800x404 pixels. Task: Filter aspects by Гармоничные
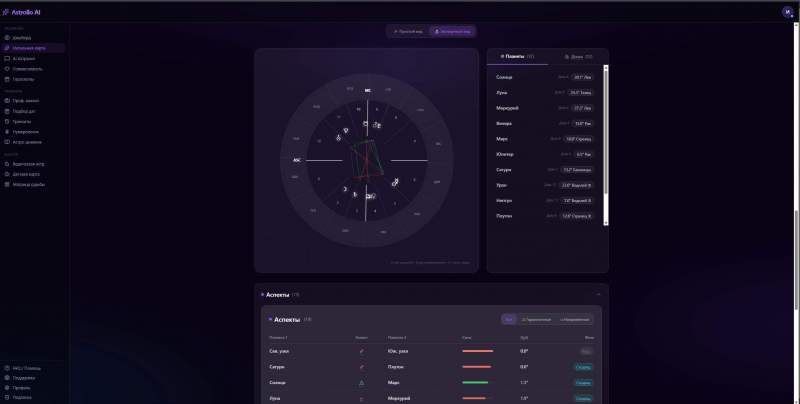click(536, 320)
